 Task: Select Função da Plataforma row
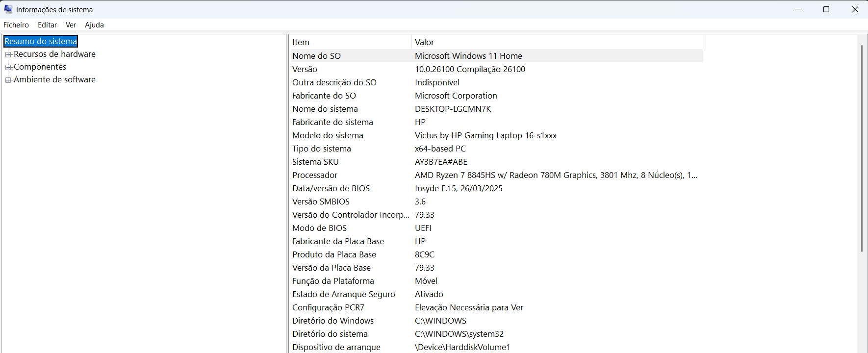(496, 281)
